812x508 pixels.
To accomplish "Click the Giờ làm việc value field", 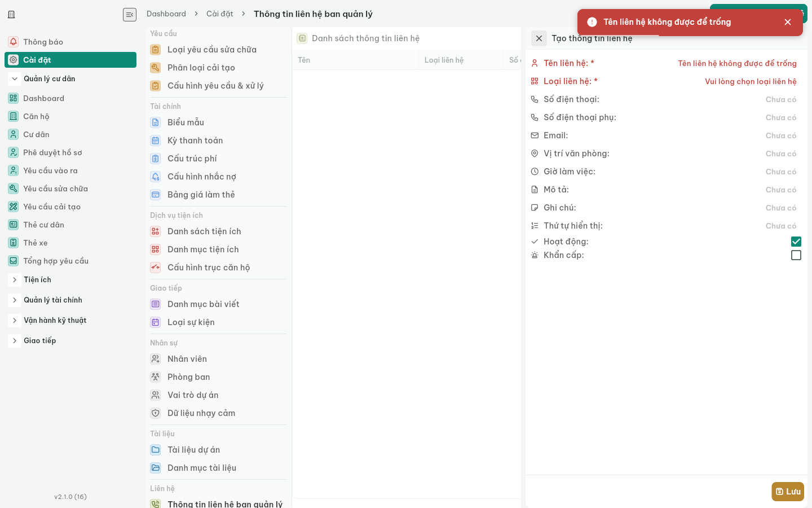I will coord(781,172).
